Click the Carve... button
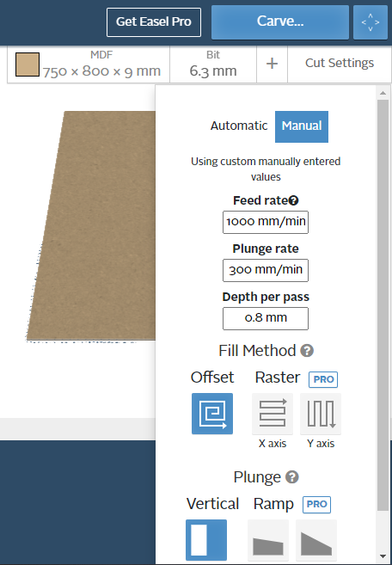392x565 pixels. (x=280, y=22)
